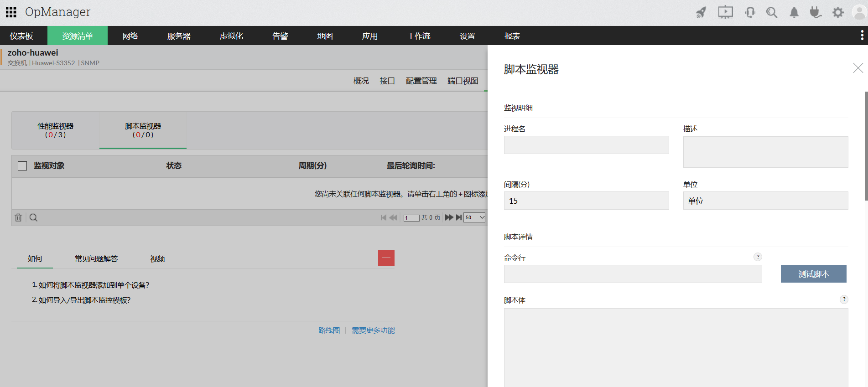
Task: Open the user profile avatar
Action: point(859,12)
